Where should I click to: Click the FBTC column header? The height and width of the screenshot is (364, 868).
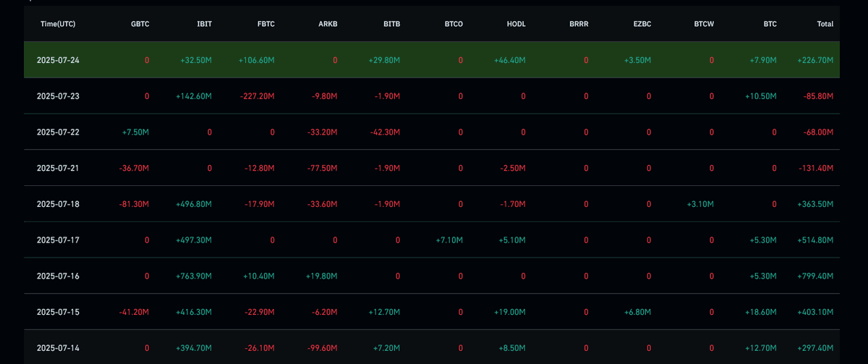[265, 24]
